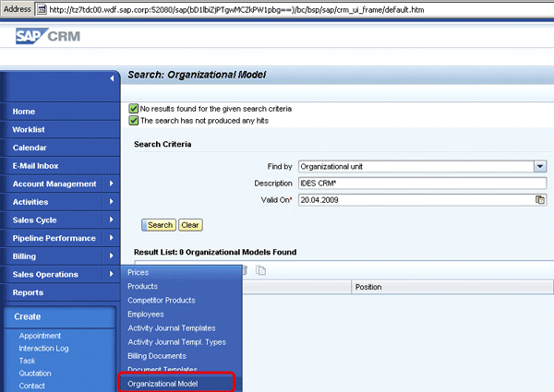The image size is (554, 392).
Task: Open Competitor Products from the submenu
Action: [x=162, y=300]
